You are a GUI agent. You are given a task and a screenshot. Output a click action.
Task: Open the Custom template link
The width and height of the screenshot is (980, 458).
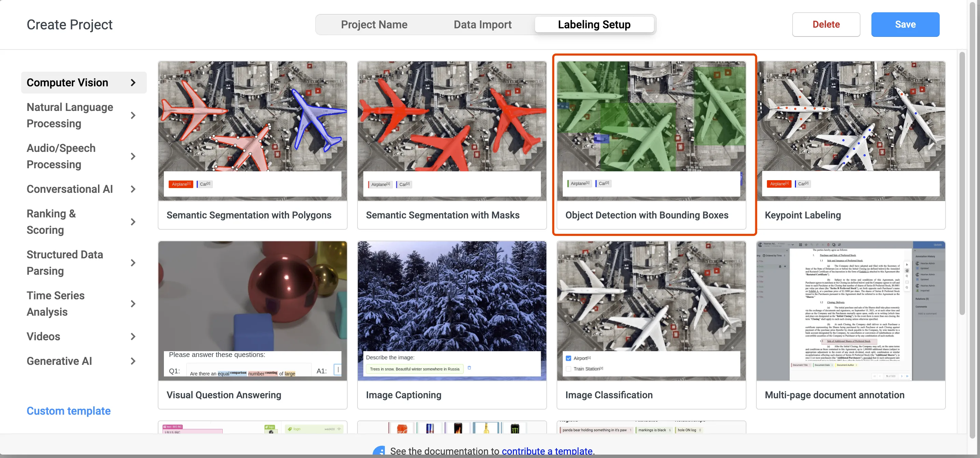69,411
